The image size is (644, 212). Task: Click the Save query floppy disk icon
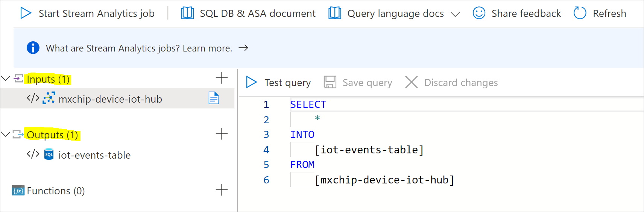tap(330, 82)
